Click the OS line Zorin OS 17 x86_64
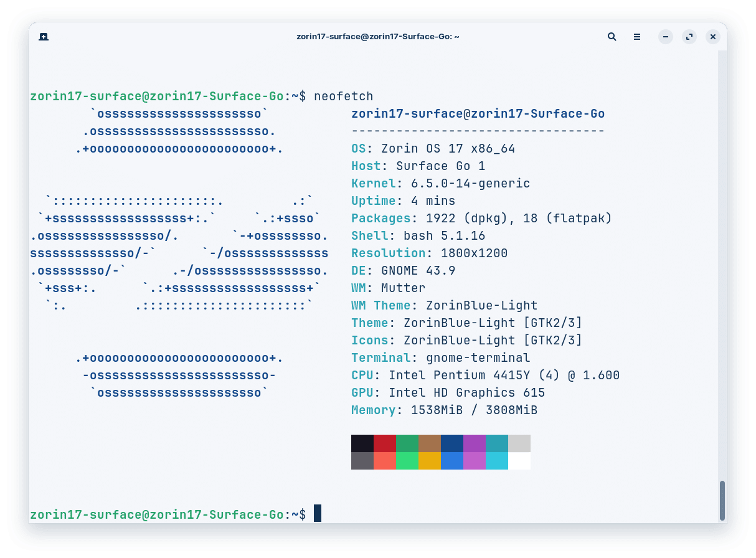 pos(433,149)
